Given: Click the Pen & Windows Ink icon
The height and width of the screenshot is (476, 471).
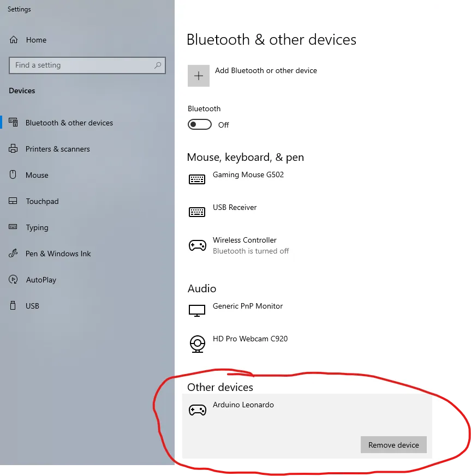Looking at the screenshot, I should (13, 253).
